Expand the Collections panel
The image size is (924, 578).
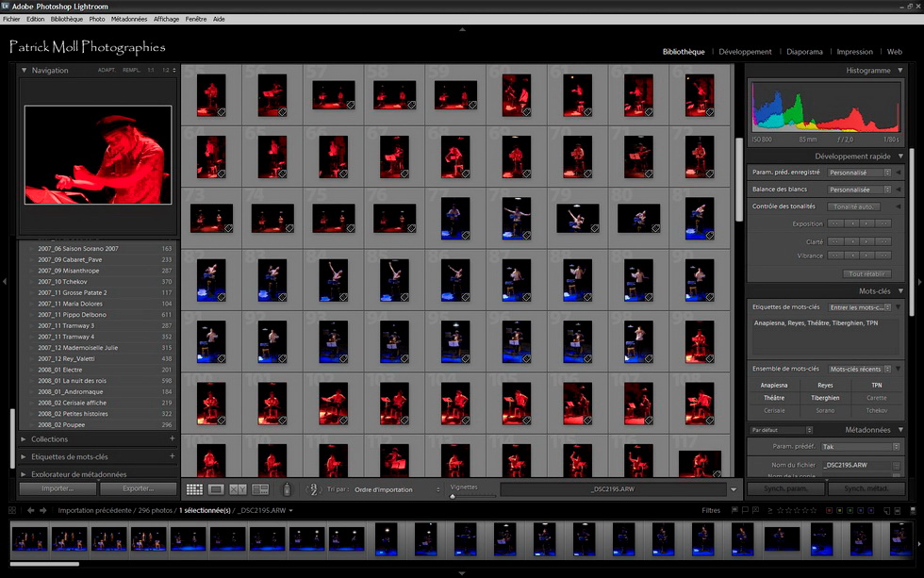click(x=49, y=439)
